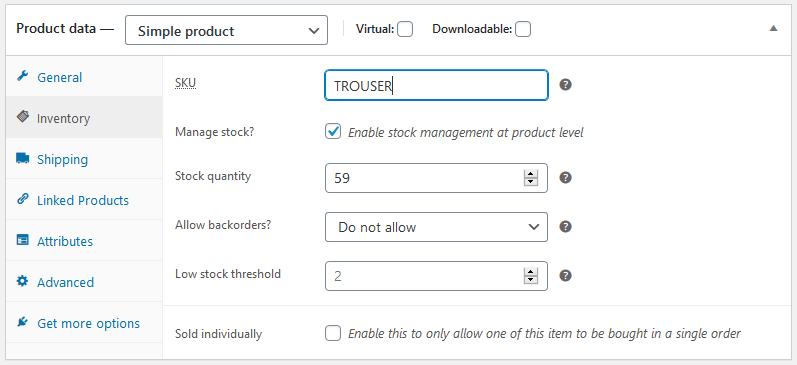Open the Simple product type dropdown

[226, 31]
